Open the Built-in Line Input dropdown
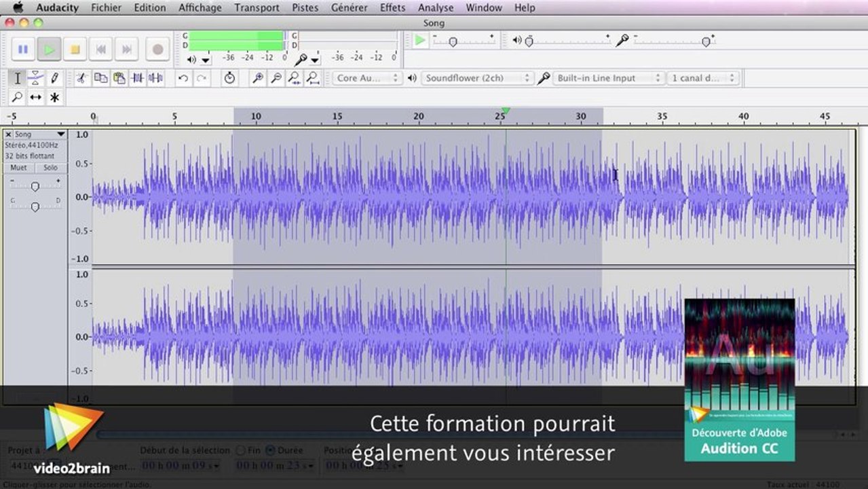 click(608, 78)
